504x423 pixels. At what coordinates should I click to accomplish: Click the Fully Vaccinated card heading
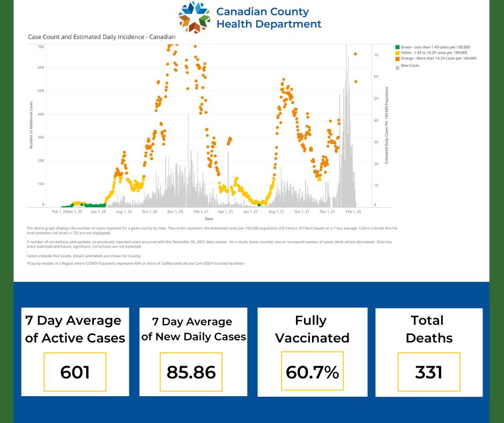(x=312, y=329)
